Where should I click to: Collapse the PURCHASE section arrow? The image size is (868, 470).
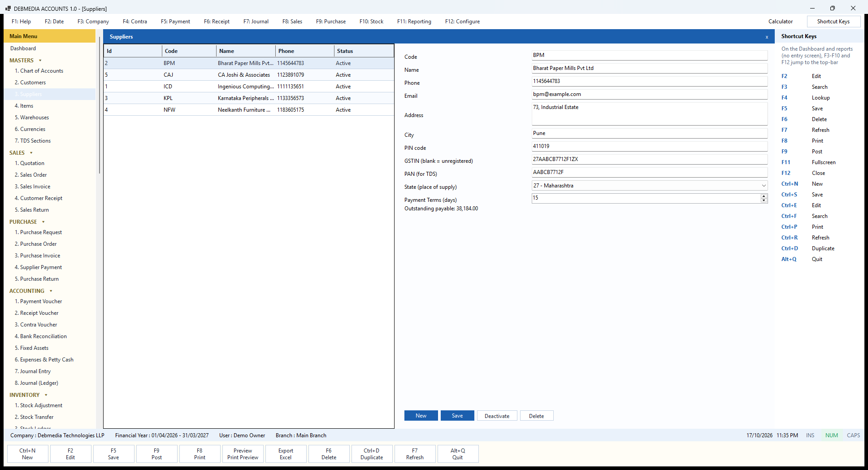pyautogui.click(x=43, y=222)
